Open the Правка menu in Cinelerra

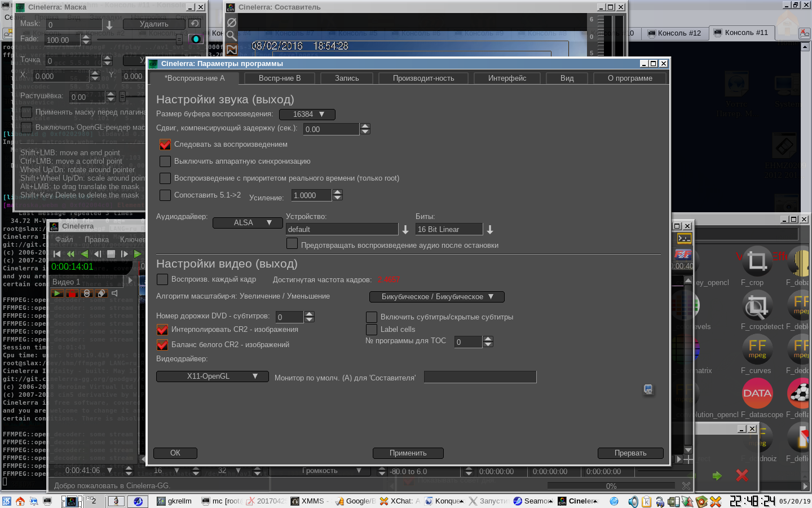tap(96, 239)
